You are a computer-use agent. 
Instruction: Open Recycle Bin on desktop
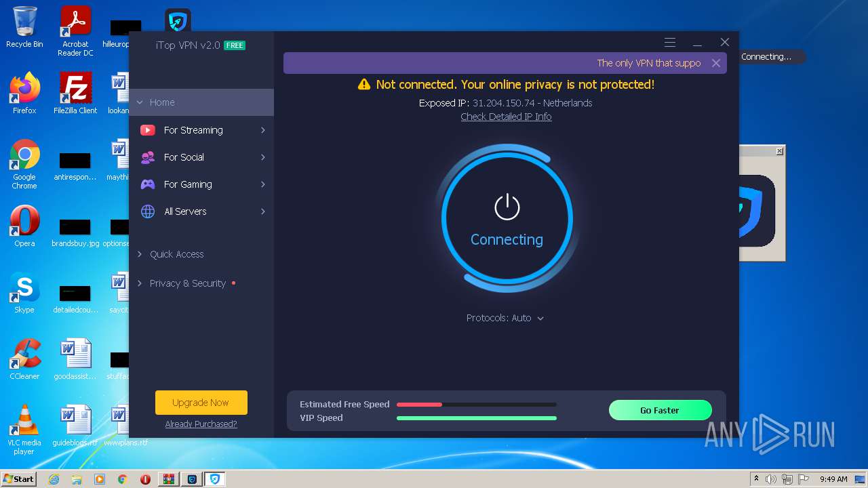tap(24, 27)
